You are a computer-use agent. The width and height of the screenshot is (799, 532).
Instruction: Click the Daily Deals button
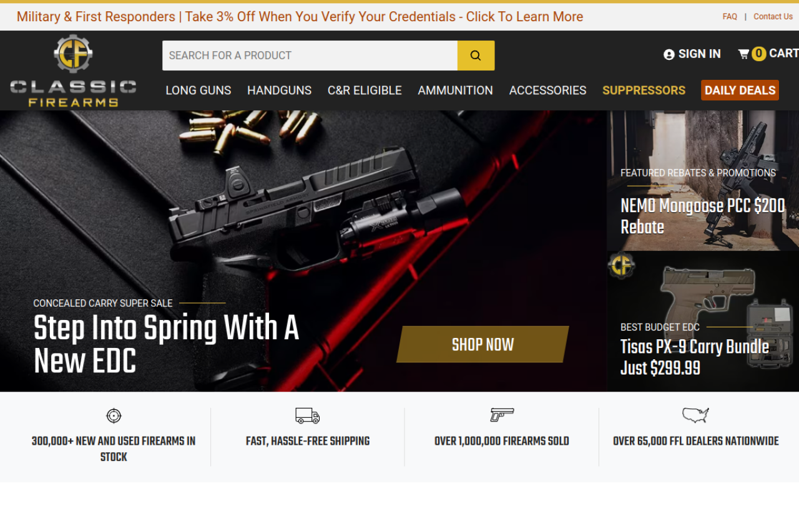coord(740,90)
